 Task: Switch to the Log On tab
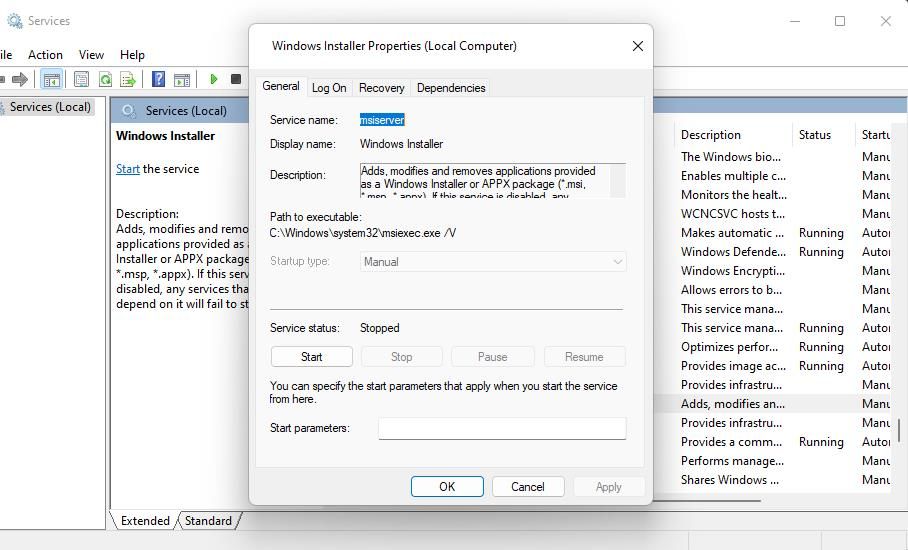tap(329, 88)
